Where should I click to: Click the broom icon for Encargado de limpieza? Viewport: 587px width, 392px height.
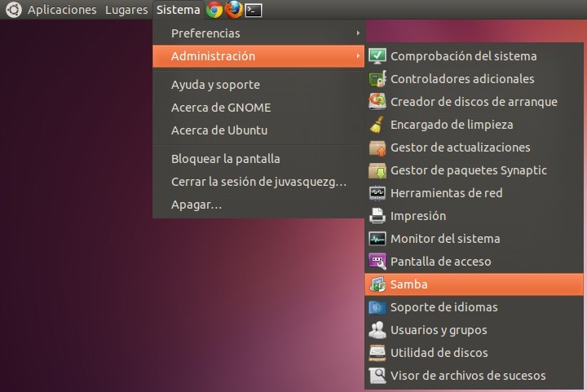(377, 125)
